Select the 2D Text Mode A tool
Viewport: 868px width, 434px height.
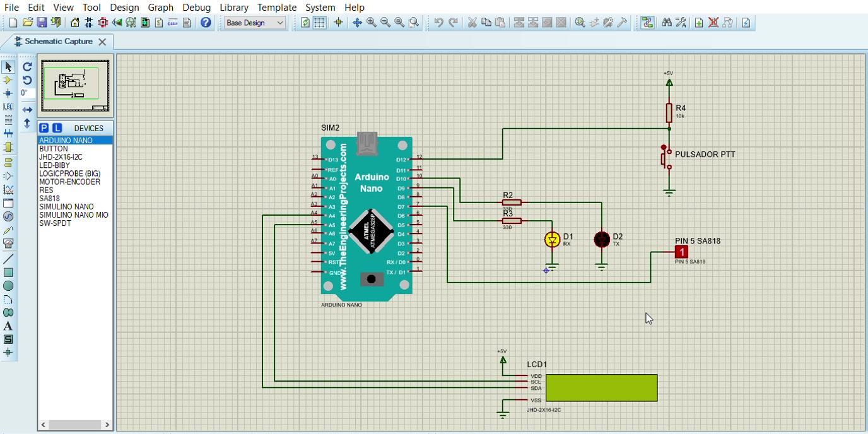pos(8,326)
